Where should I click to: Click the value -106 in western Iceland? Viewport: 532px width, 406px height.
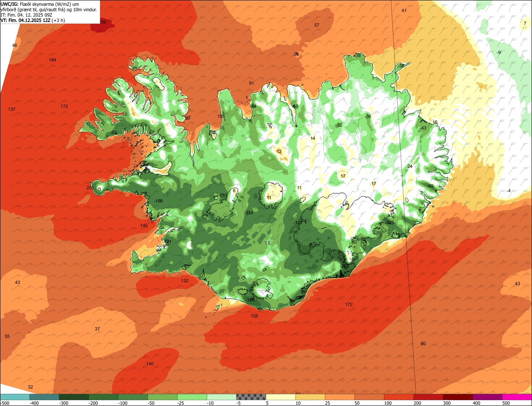click(x=158, y=201)
